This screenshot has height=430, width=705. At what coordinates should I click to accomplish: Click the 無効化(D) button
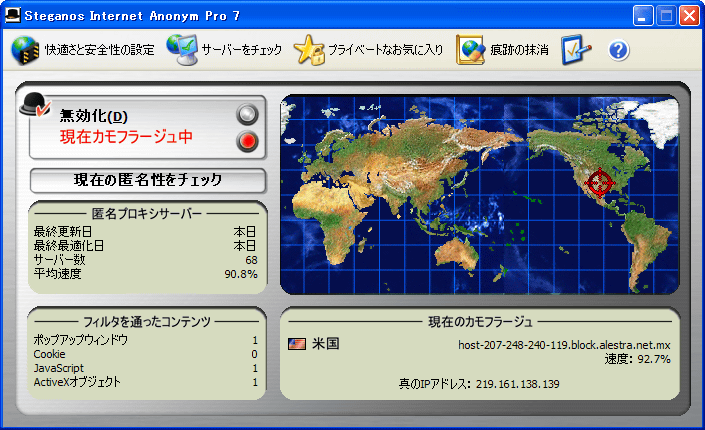pos(94,116)
